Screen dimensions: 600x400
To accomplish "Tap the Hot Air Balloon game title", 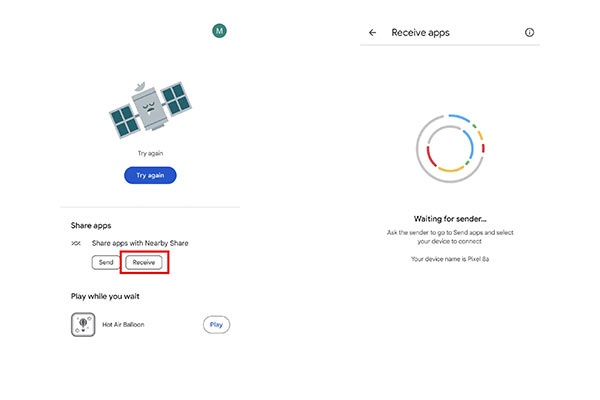I will coord(124,324).
